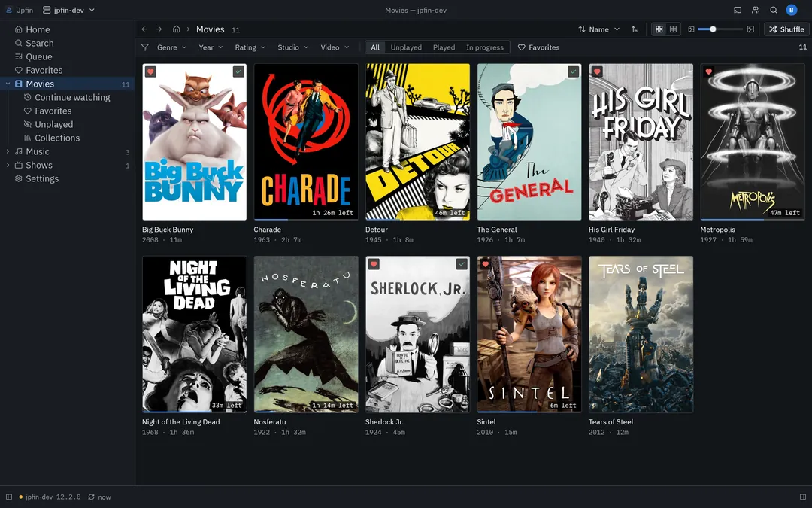Toggle heart on Sherlock Jr. poster

point(374,264)
